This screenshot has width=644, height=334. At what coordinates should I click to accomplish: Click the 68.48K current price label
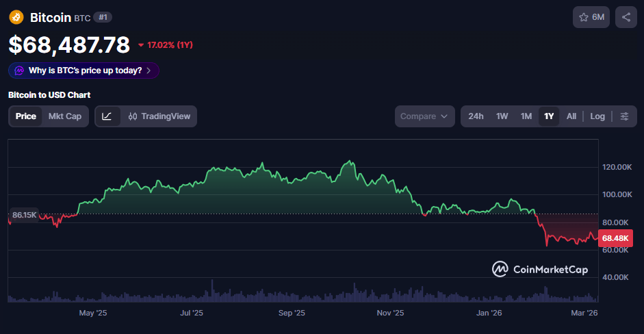[615, 238]
